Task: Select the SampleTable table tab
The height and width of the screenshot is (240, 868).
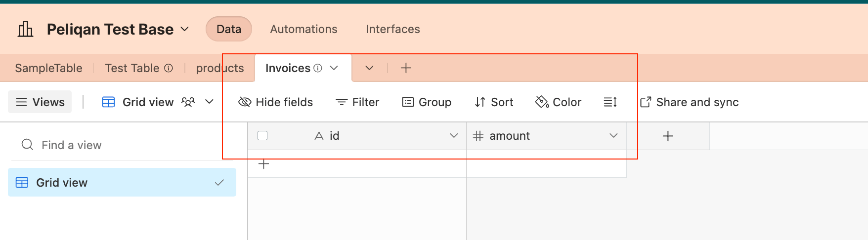Action: 48,68
